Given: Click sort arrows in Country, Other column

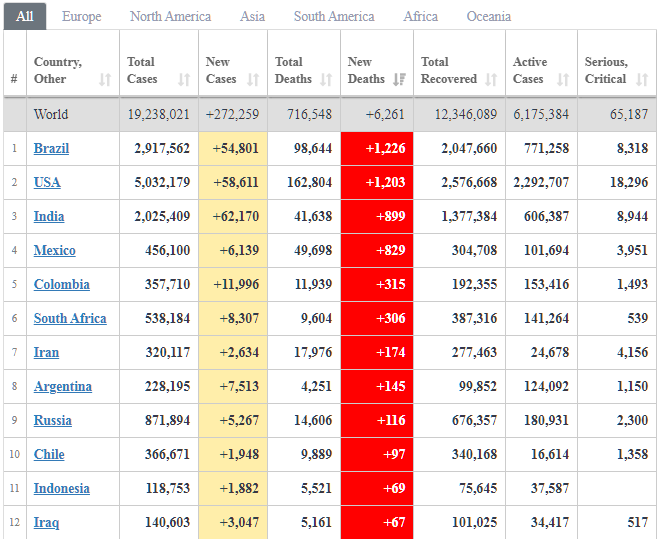Looking at the screenshot, I should point(106,80).
